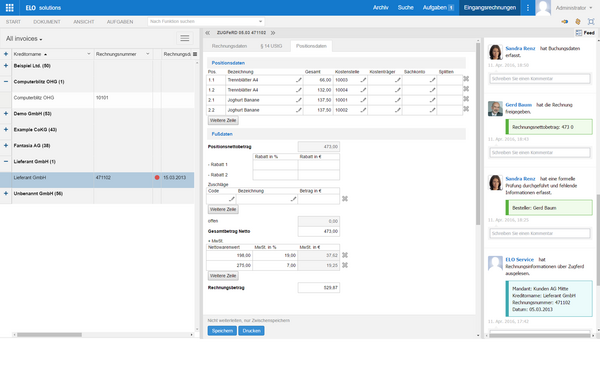Open the All invoices view dropdown
This screenshot has height=375, width=600.
pos(24,39)
